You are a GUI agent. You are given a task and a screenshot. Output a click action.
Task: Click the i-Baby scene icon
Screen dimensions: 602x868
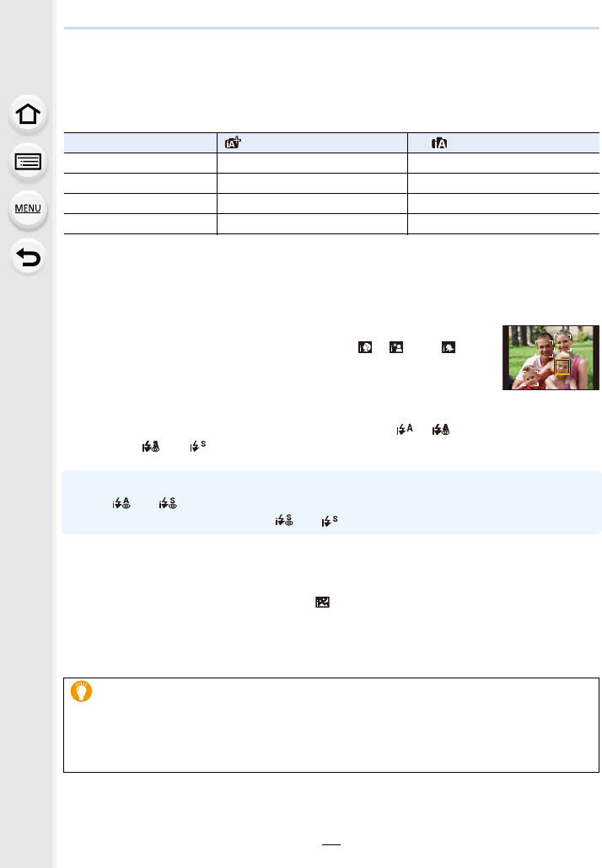(448, 347)
